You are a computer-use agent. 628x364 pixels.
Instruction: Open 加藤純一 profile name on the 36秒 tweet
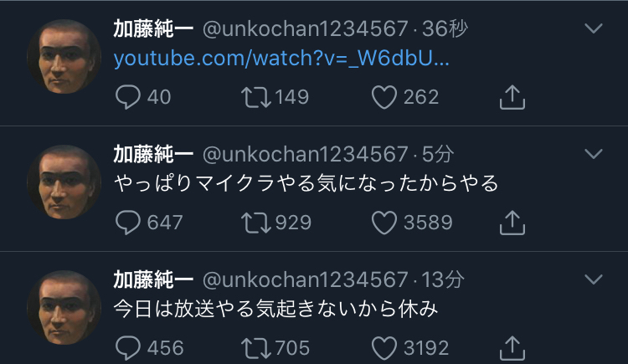(x=153, y=28)
